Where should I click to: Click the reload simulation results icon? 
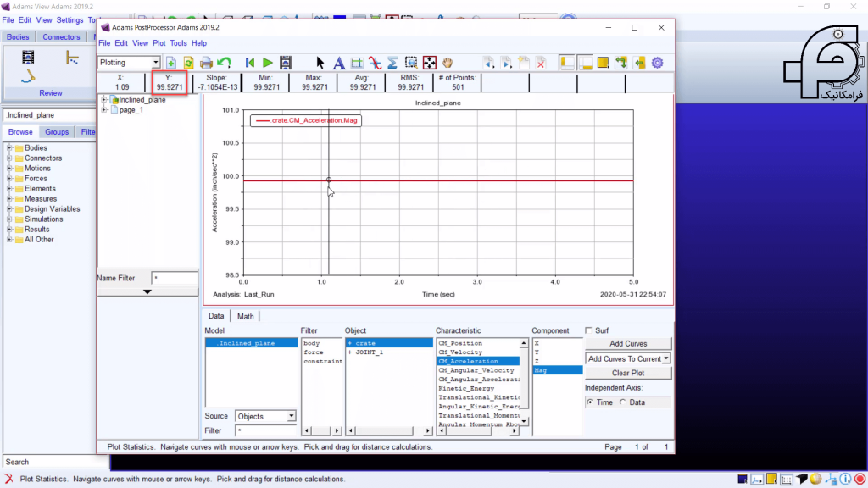coord(188,63)
